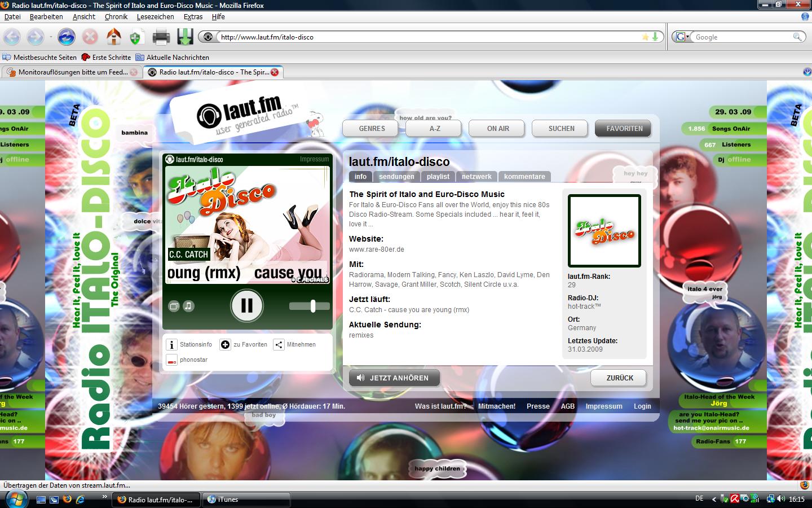Screen dimensions: 812x508
Task: Click the JETZT ANHÖREN button
Action: [x=394, y=378]
